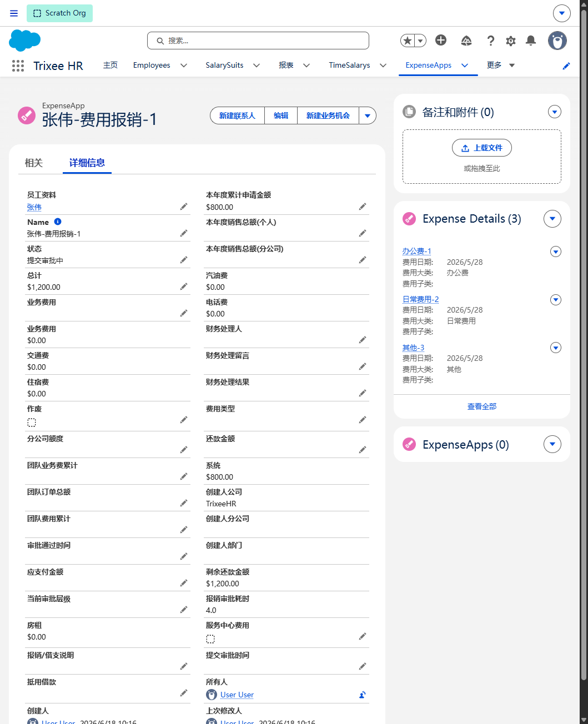Open the SalarySuits navigation tab
This screenshot has height=724, width=588.
[x=224, y=65]
